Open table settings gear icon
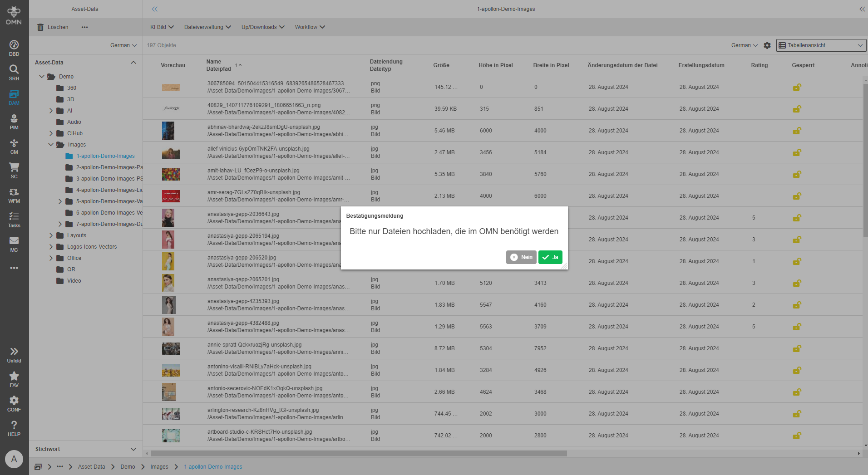Screen dimensions: 868x475 click(x=767, y=45)
